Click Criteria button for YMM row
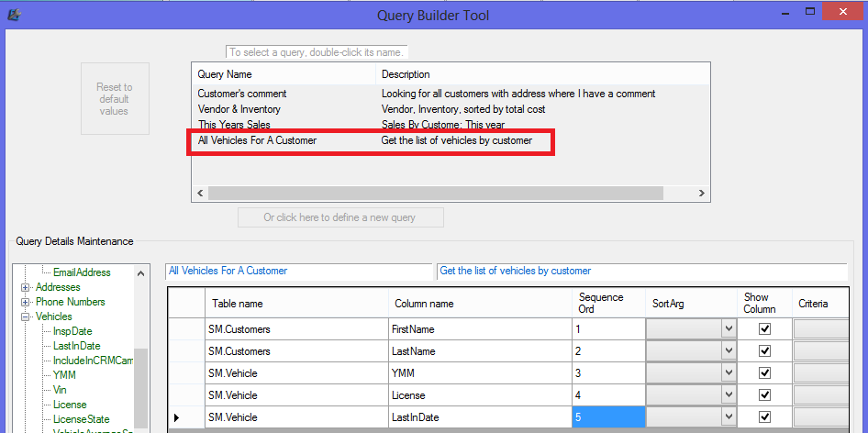Screen dimensions: 868x433 pos(821,373)
